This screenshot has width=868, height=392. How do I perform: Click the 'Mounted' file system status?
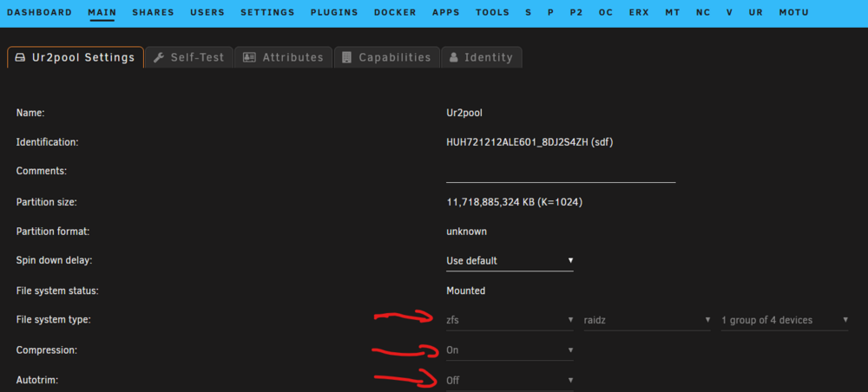[466, 291]
